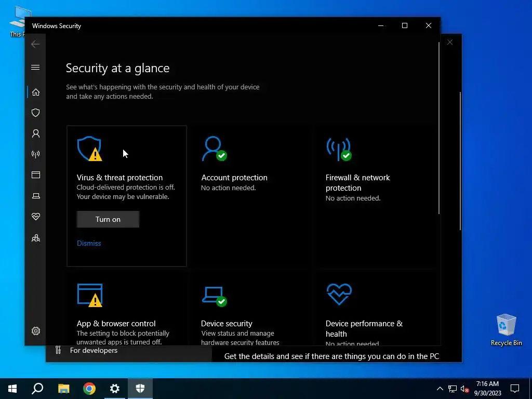Open Family options people icon in sidebar
532x399 pixels.
[x=36, y=238]
